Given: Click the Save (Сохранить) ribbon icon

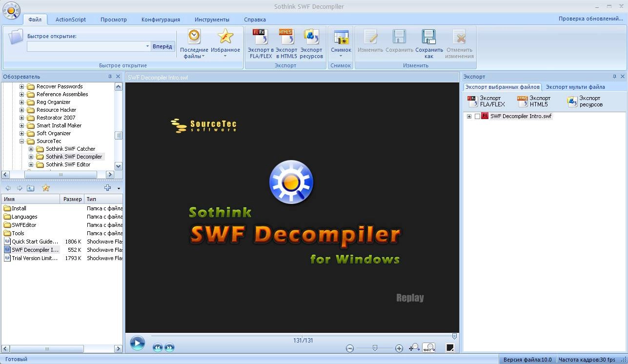Looking at the screenshot, I should click(x=399, y=40).
